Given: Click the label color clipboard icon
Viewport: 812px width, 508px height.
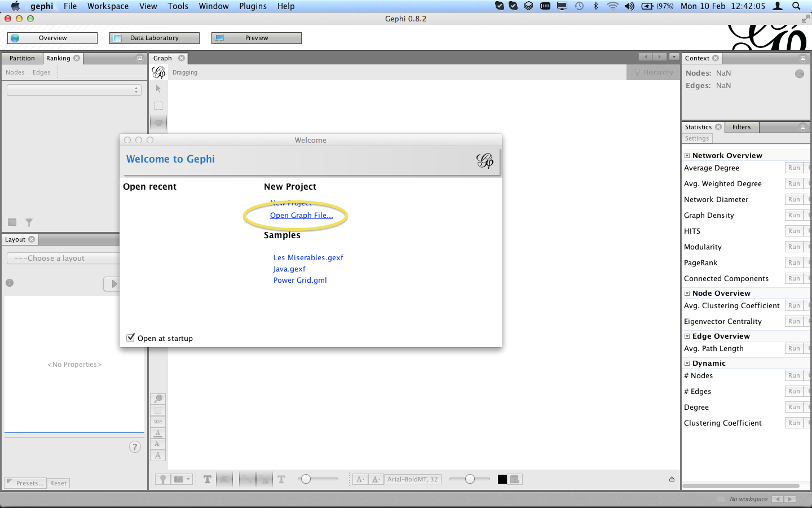Looking at the screenshot, I should 515,479.
